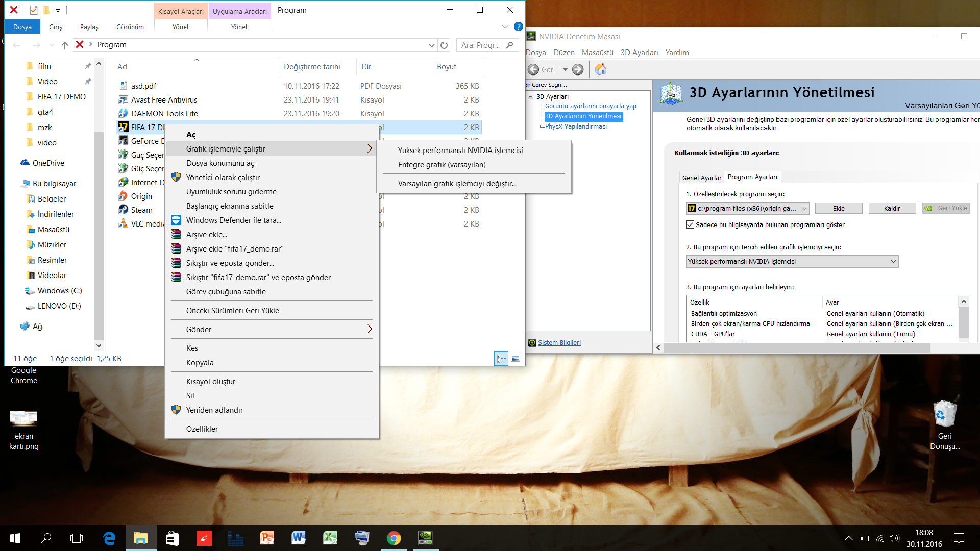Switch to the Genel Ayarlar tab
This screenshot has width=980, height=551.
click(702, 178)
